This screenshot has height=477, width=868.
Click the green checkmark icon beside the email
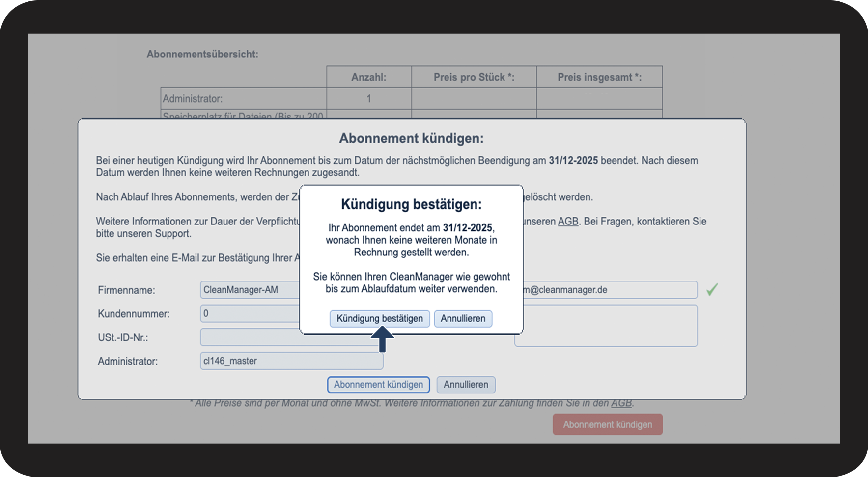[x=712, y=290]
